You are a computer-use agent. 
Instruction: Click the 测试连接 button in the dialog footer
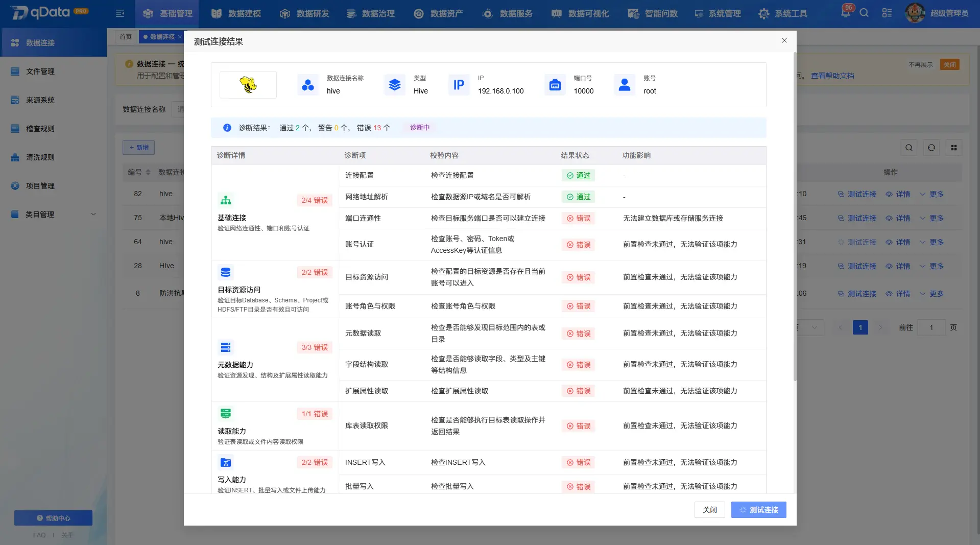pyautogui.click(x=758, y=510)
